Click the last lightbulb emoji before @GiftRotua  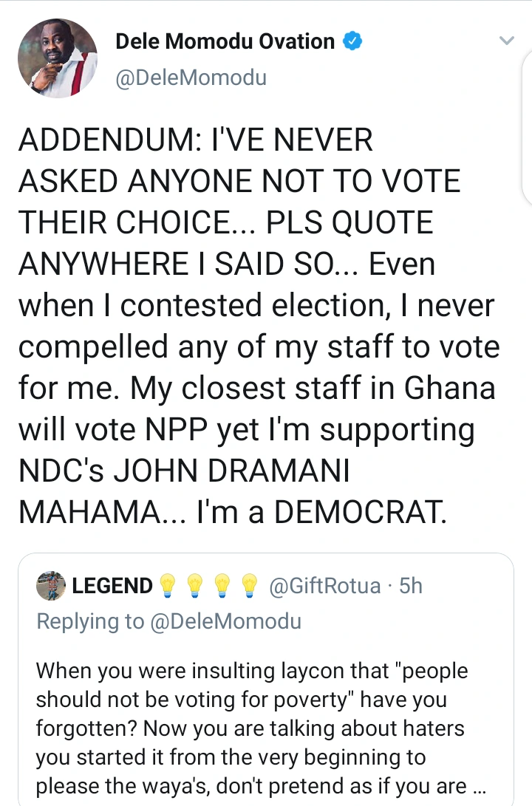click(x=250, y=587)
